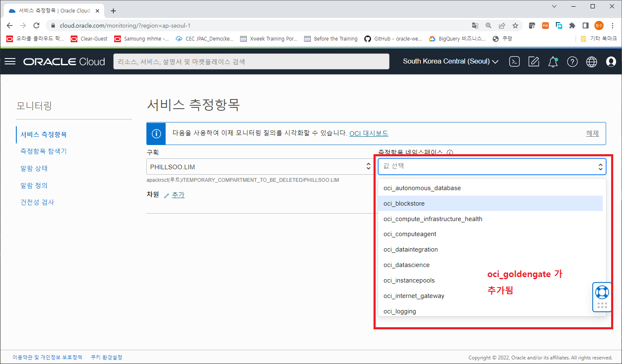Open the 오라클 클라우드 bookmark

point(35,38)
